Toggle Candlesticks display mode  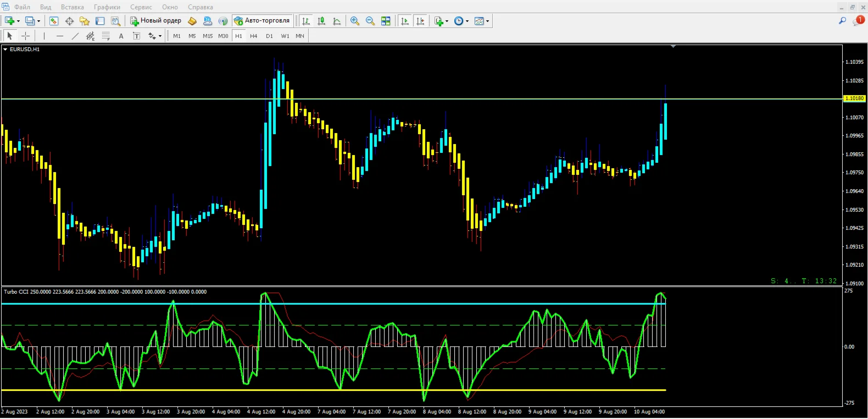point(321,21)
